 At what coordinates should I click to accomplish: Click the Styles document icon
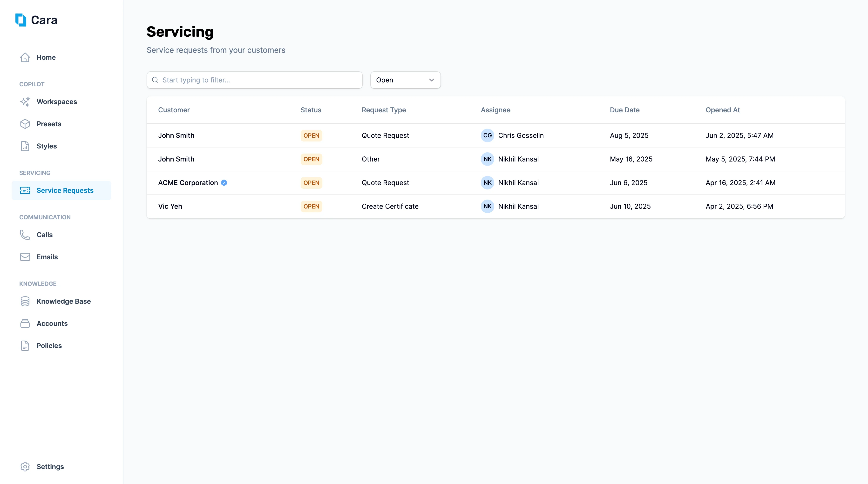click(x=25, y=146)
